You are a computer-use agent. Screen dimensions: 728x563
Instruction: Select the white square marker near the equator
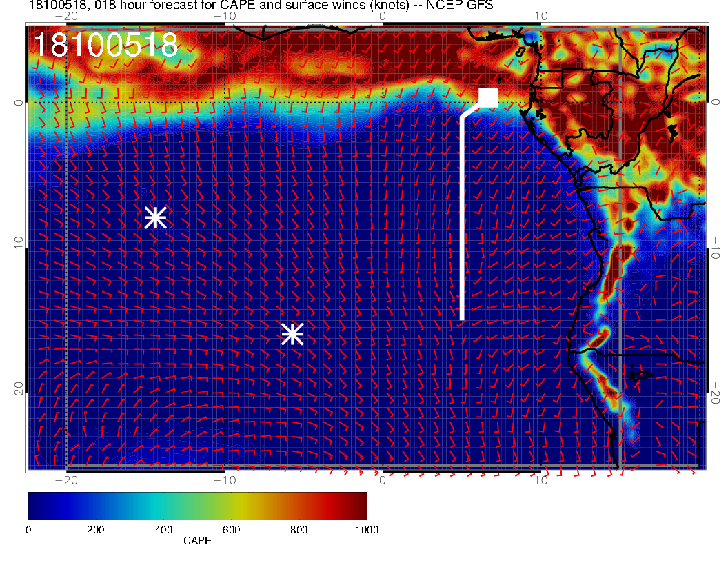click(488, 97)
